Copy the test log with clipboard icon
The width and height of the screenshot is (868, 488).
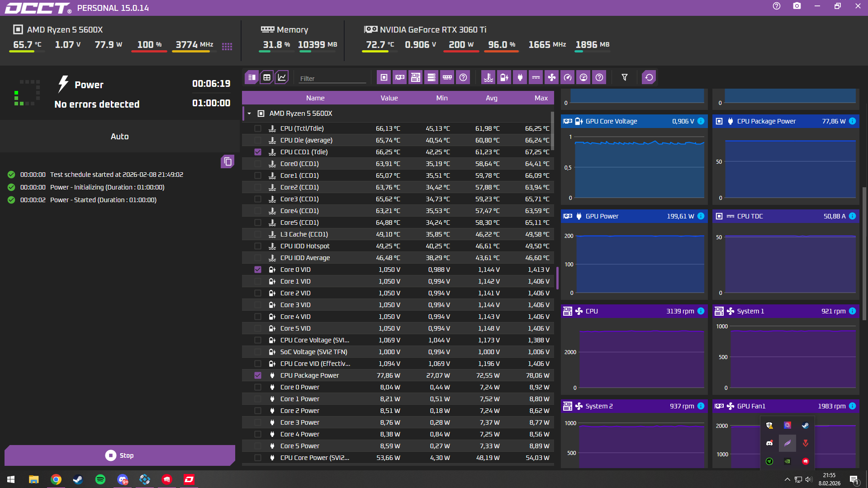228,161
